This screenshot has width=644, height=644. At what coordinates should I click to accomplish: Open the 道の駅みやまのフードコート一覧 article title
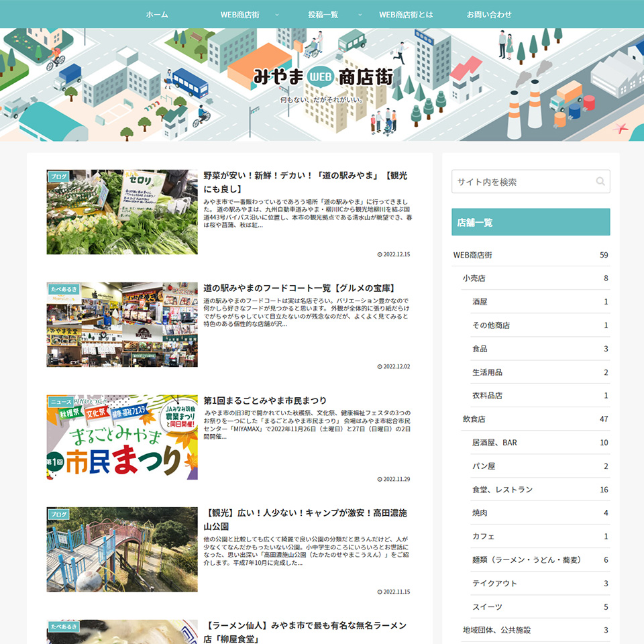pyautogui.click(x=299, y=288)
